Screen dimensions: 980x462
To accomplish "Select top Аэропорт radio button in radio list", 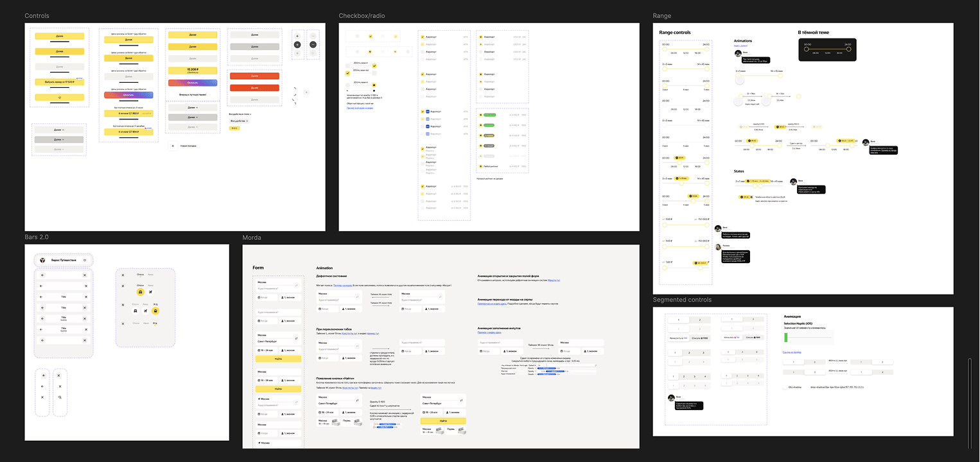I will click(x=481, y=37).
